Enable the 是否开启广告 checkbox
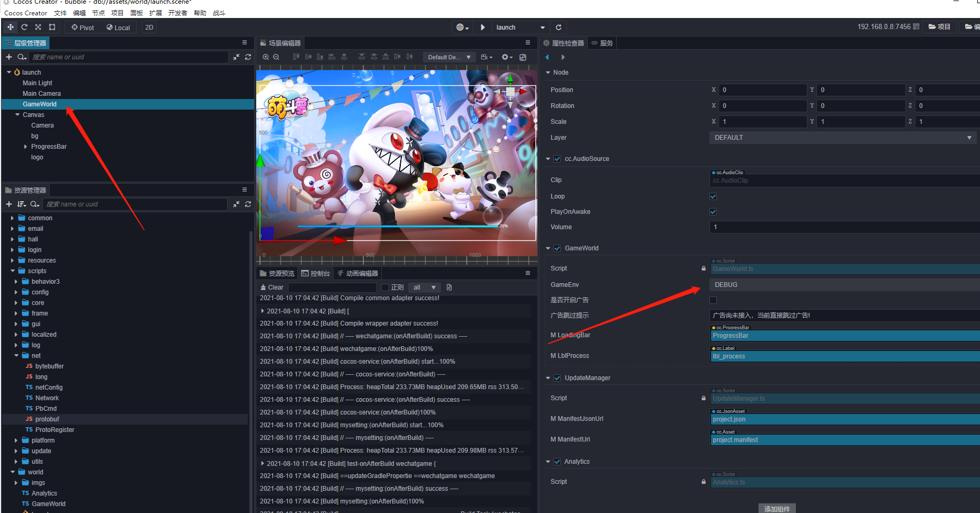Viewport: 980px width, 513px height. click(713, 300)
